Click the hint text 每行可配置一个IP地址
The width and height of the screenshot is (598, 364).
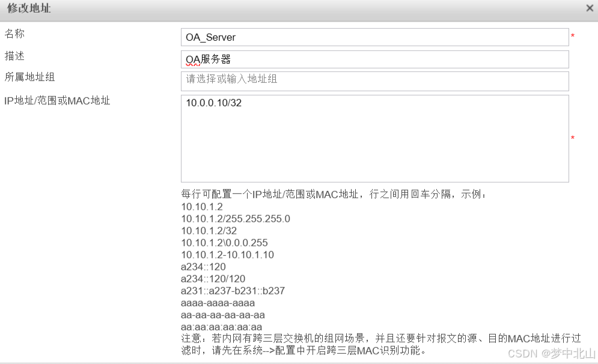pyautogui.click(x=334, y=195)
